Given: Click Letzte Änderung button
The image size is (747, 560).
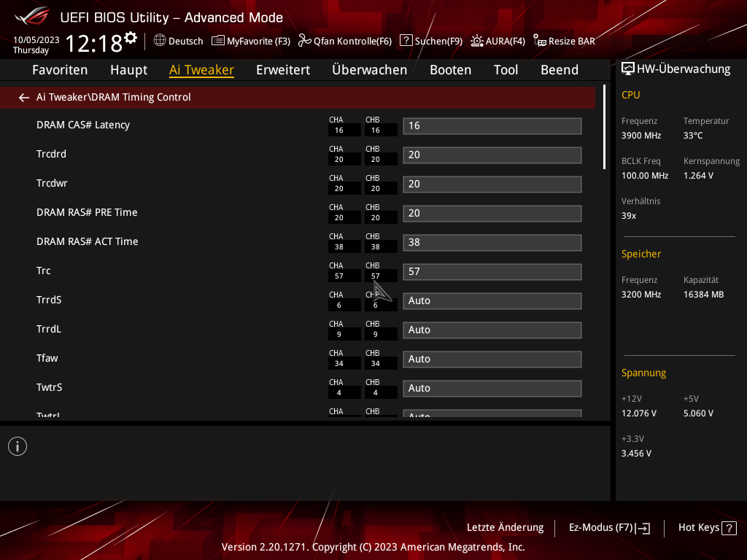Looking at the screenshot, I should tap(505, 528).
